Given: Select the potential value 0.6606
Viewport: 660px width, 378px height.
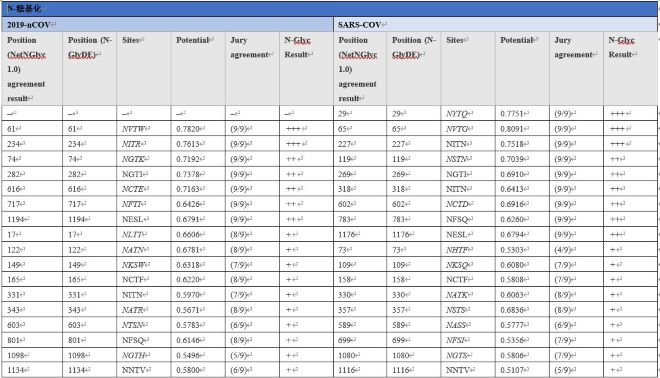Looking at the screenshot, I should [188, 234].
